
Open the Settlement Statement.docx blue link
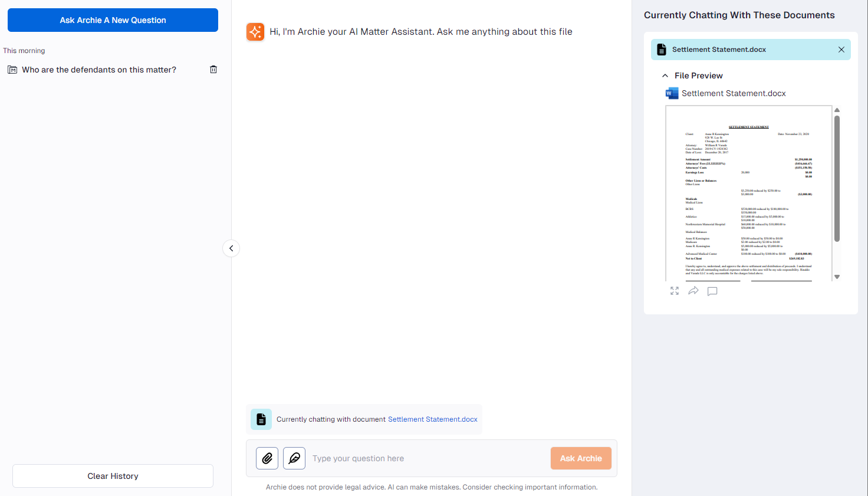click(432, 419)
